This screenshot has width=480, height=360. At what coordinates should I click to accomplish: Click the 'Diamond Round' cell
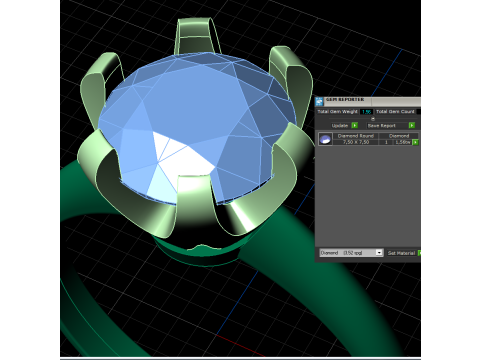coord(356,136)
